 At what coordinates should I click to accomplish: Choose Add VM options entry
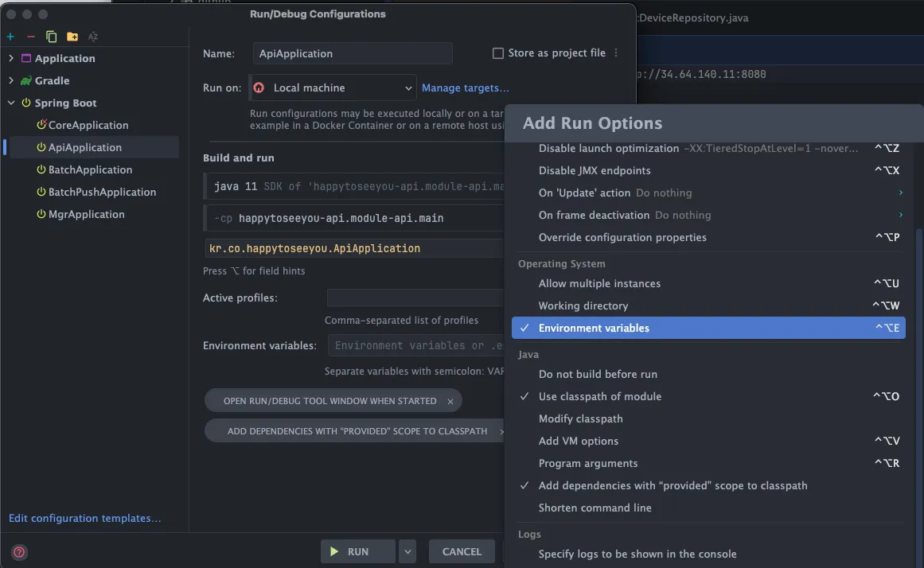(x=708, y=441)
